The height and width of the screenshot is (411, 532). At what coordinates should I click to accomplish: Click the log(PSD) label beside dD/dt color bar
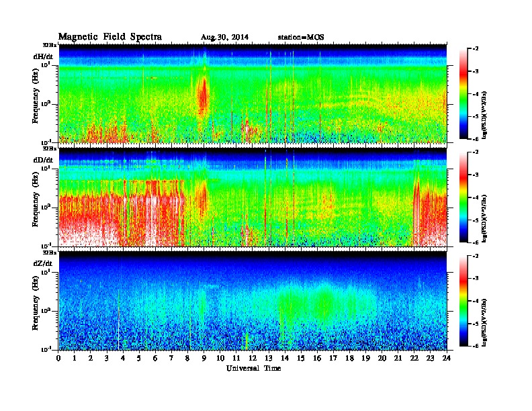[x=484, y=218]
